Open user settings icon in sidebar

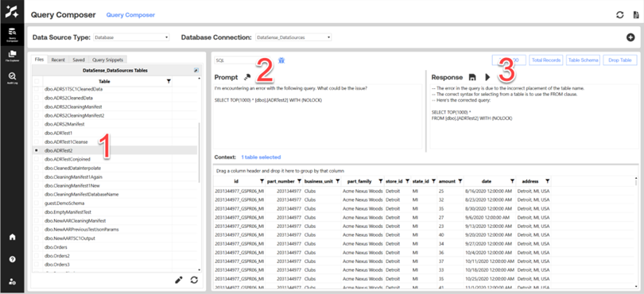12,281
